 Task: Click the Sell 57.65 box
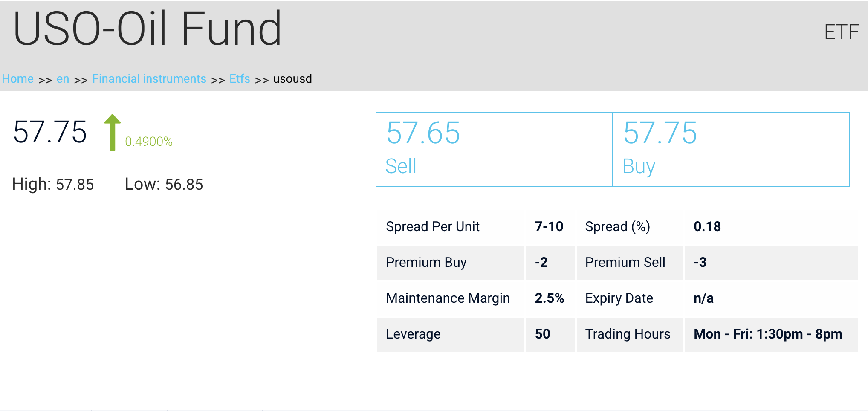click(x=494, y=150)
